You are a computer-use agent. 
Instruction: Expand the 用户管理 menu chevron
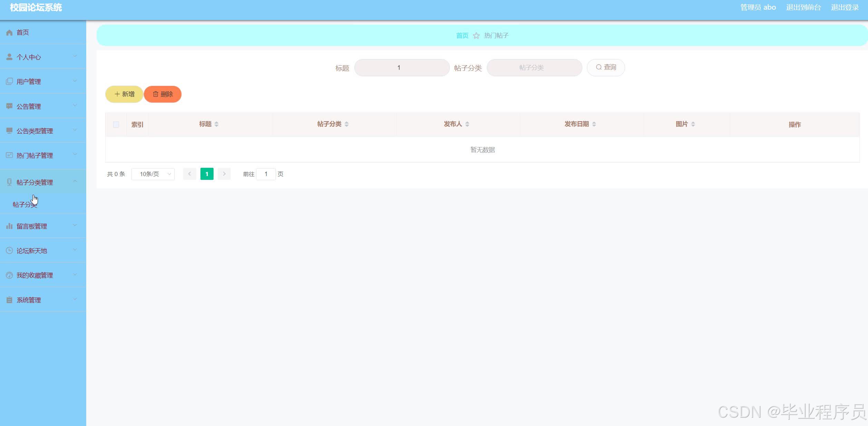pos(75,81)
